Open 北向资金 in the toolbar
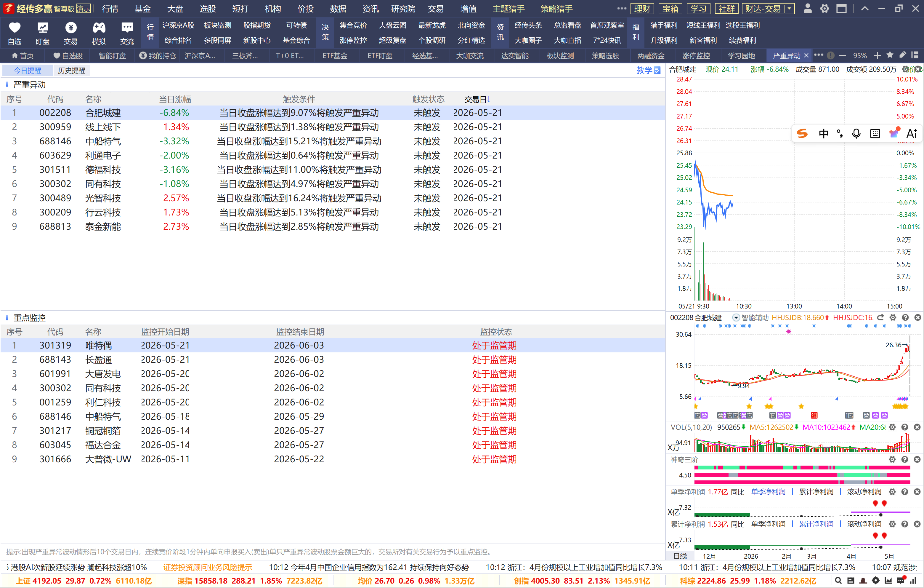Screen dimensions: 924x588 tap(471, 25)
